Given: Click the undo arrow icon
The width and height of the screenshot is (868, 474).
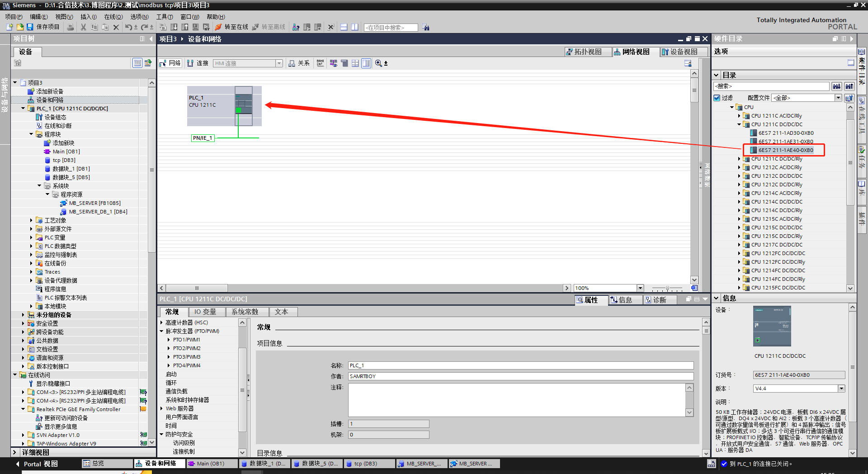Looking at the screenshot, I should [x=128, y=27].
